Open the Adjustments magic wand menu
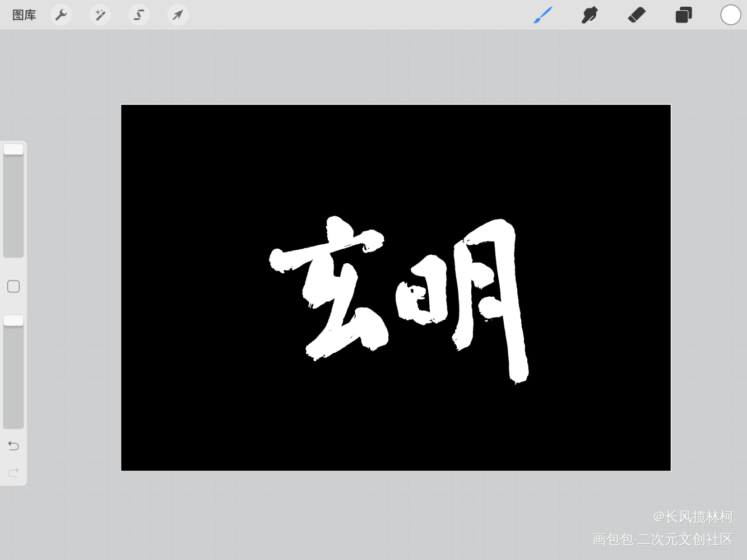 pos(100,15)
